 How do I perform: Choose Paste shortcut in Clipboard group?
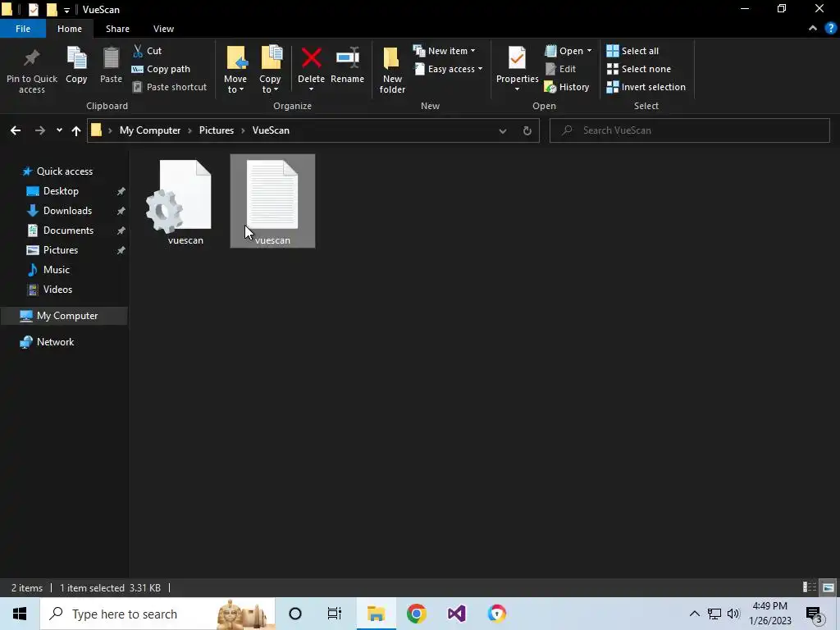[169, 87]
